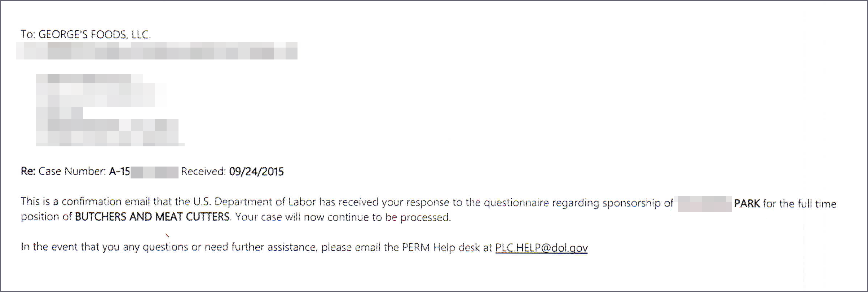
Task: Click the words "confirmation email" in the first paragraph
Action: click(106, 201)
